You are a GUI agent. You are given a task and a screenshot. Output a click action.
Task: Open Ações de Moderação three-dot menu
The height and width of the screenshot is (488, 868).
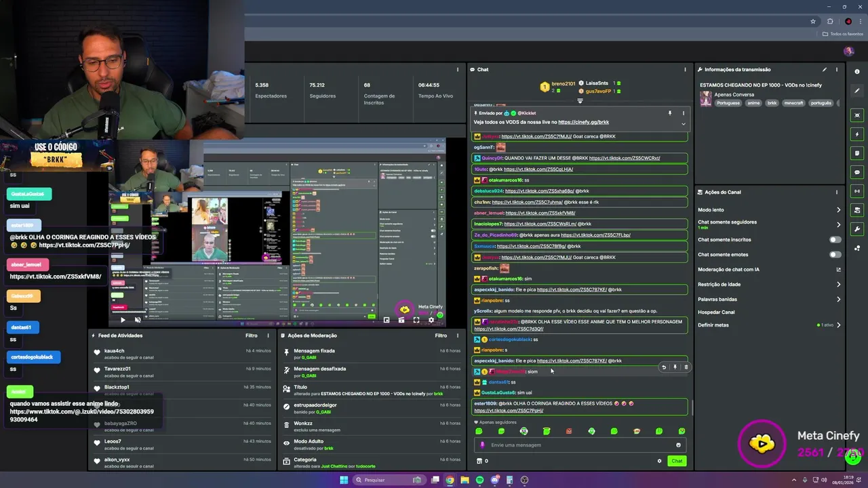coord(458,335)
